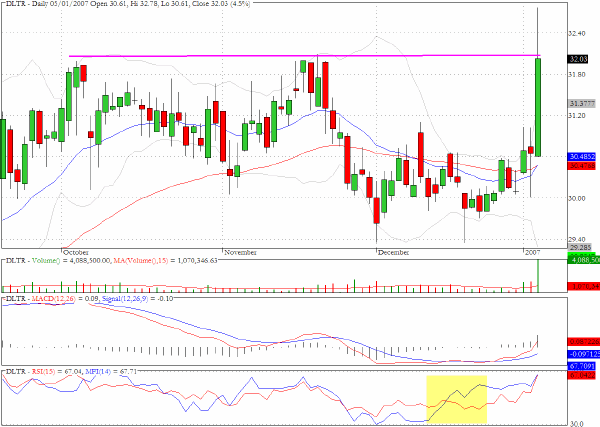This screenshot has height=427, width=600.
Task: Click the blue -0.097125 signal value tag
Action: (584, 354)
